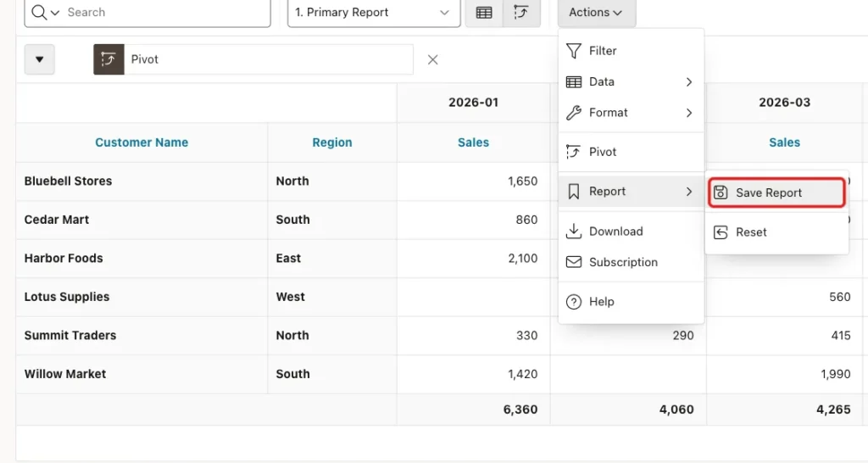This screenshot has width=868, height=463.
Task: Switch to grid view icon
Action: pos(484,12)
